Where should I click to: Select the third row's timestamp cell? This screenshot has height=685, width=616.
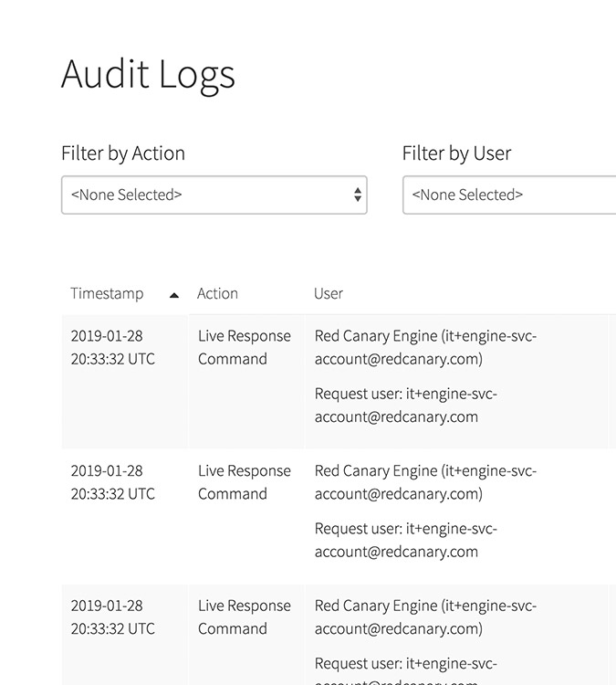pyautogui.click(x=112, y=616)
